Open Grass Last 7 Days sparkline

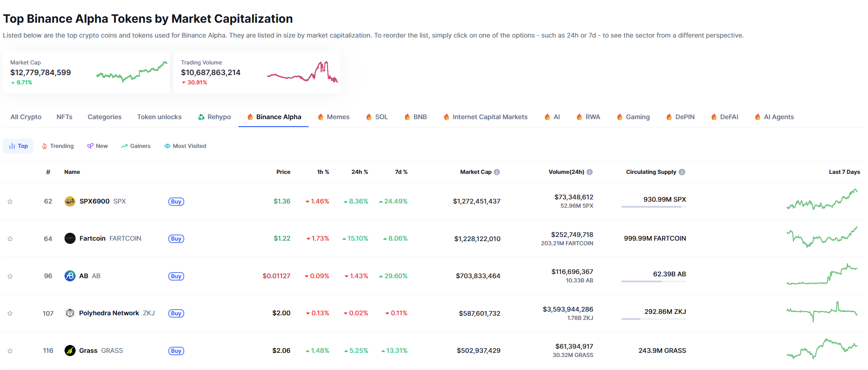[822, 349]
